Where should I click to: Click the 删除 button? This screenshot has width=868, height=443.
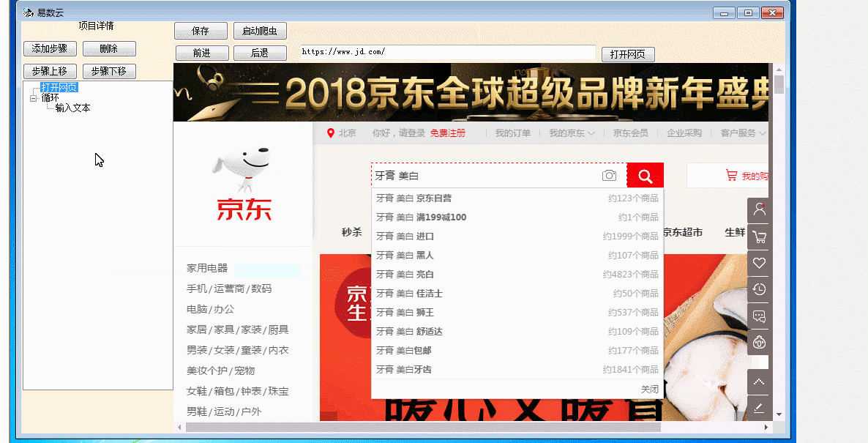[x=109, y=49]
